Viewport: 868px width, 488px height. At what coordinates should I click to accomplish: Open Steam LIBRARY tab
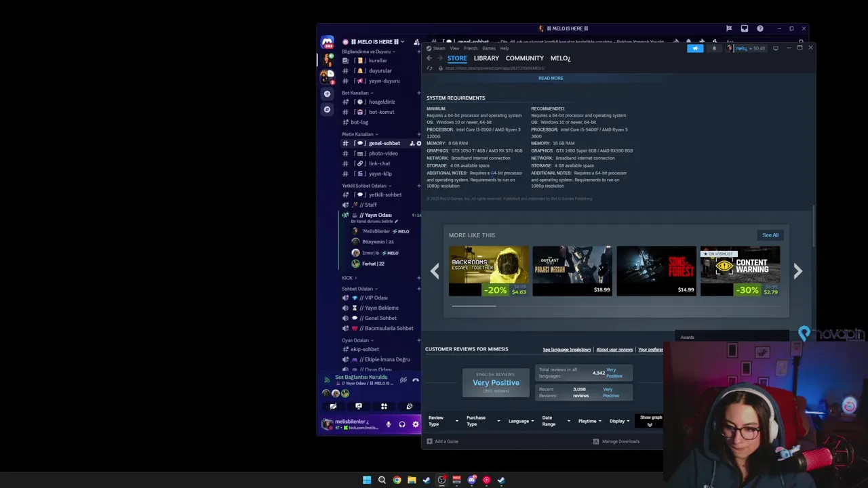coord(486,58)
